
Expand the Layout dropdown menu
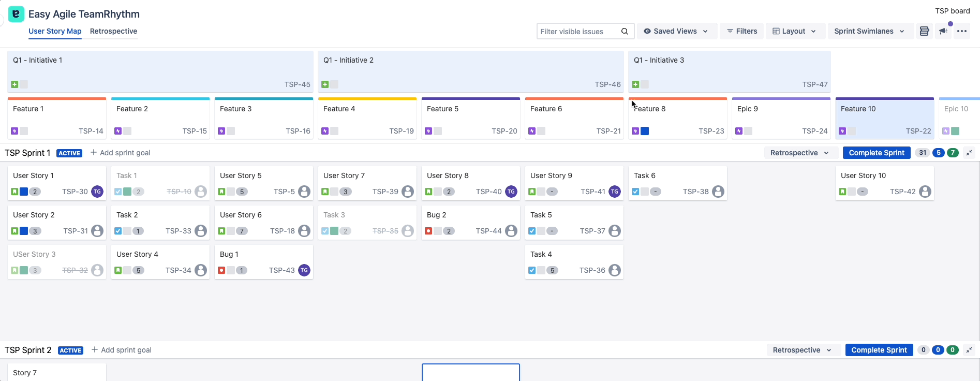point(794,32)
